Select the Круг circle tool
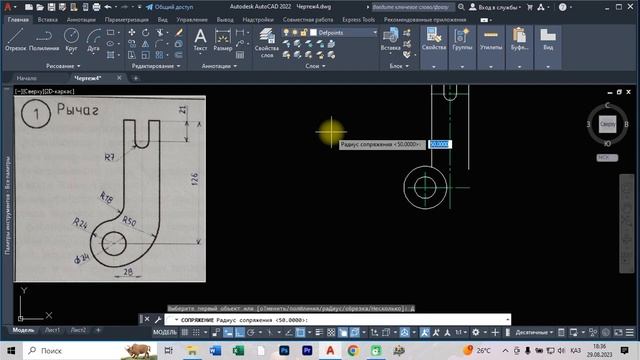Image resolution: width=640 pixels, height=360 pixels. coord(71,39)
